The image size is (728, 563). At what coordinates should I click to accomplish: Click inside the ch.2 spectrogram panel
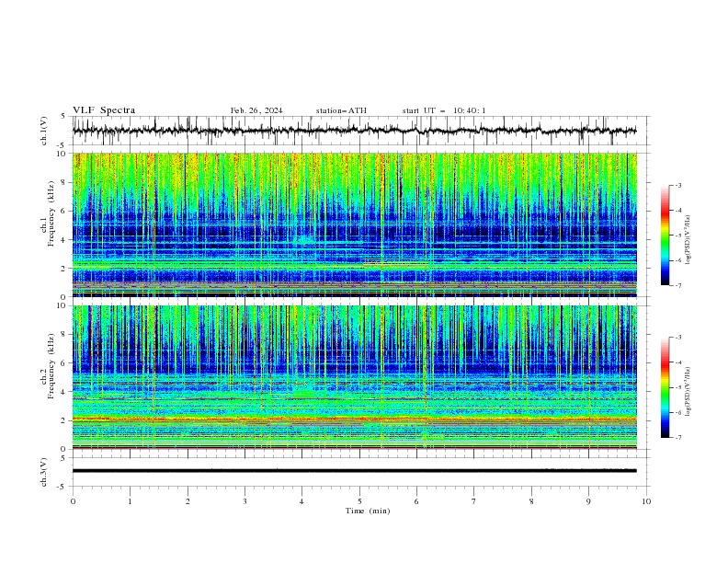[354, 377]
